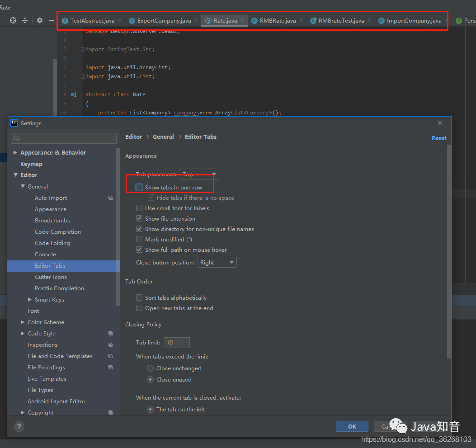Click the collapse all icon in toolbar
This screenshot has width=476, height=448.
point(25,20)
